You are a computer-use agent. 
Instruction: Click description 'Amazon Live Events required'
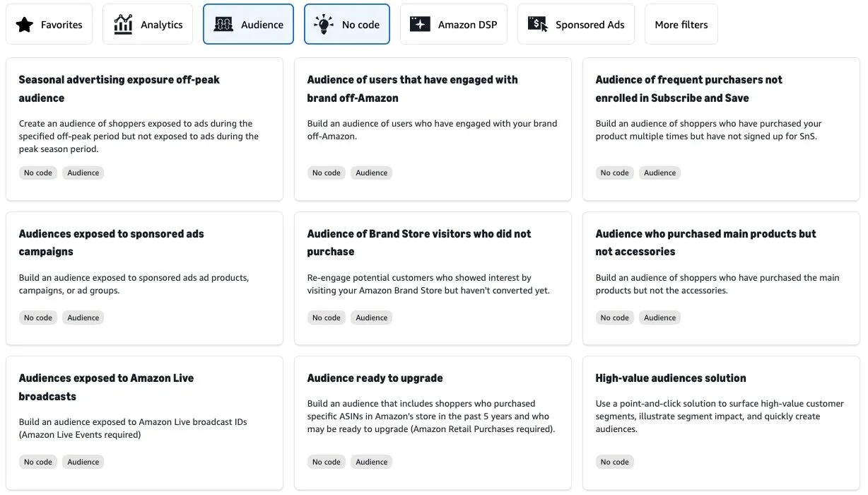(133, 429)
